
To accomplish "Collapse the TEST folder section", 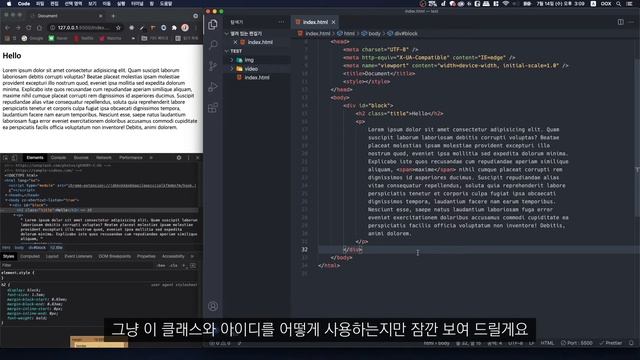I will point(227,51).
